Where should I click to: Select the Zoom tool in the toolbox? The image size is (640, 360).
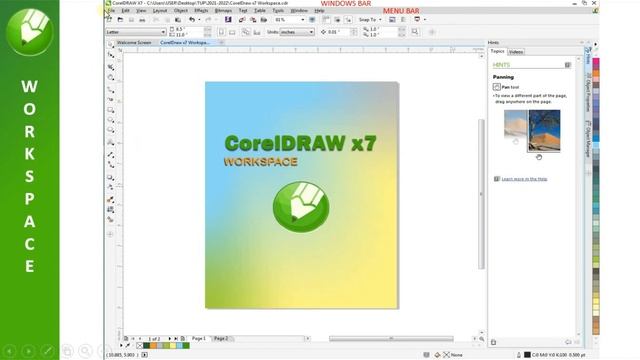pos(111,78)
